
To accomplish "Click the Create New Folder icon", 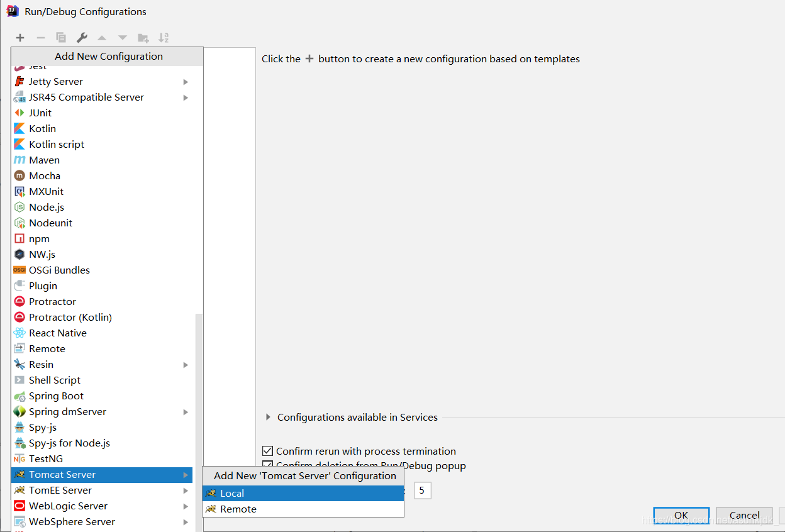I will [143, 38].
